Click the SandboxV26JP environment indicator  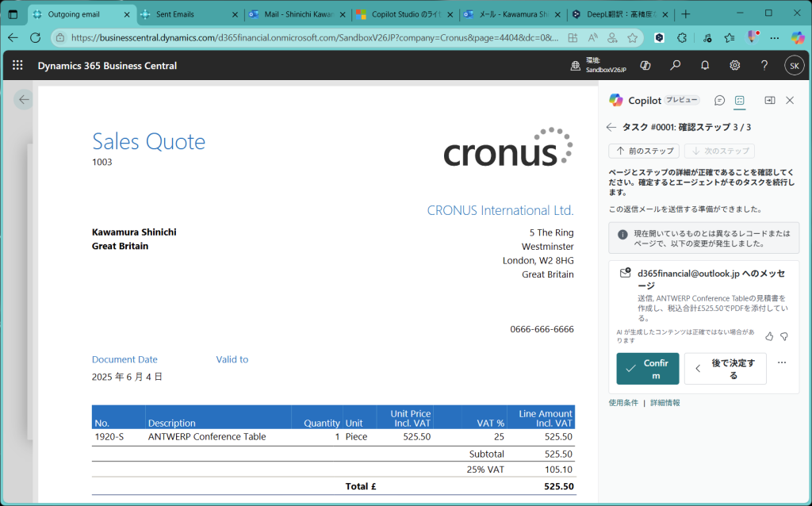click(599, 65)
